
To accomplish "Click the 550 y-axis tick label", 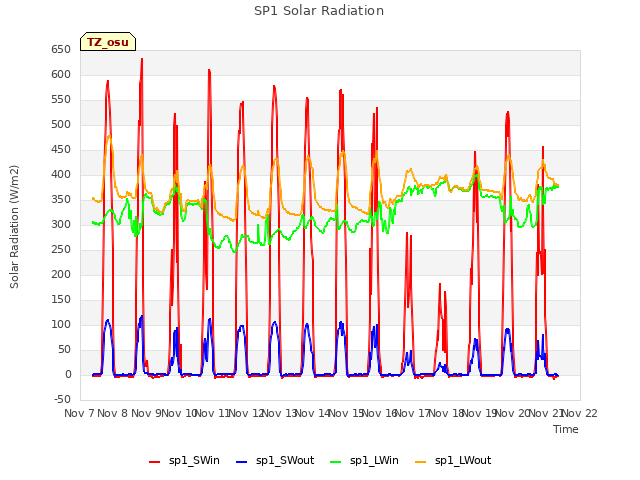I will [61, 100].
